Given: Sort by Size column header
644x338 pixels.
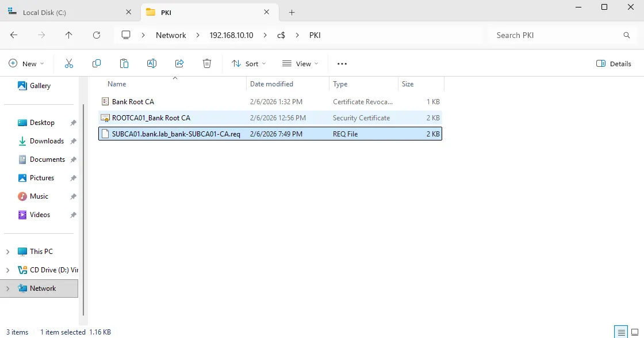Looking at the screenshot, I should click(x=421, y=84).
